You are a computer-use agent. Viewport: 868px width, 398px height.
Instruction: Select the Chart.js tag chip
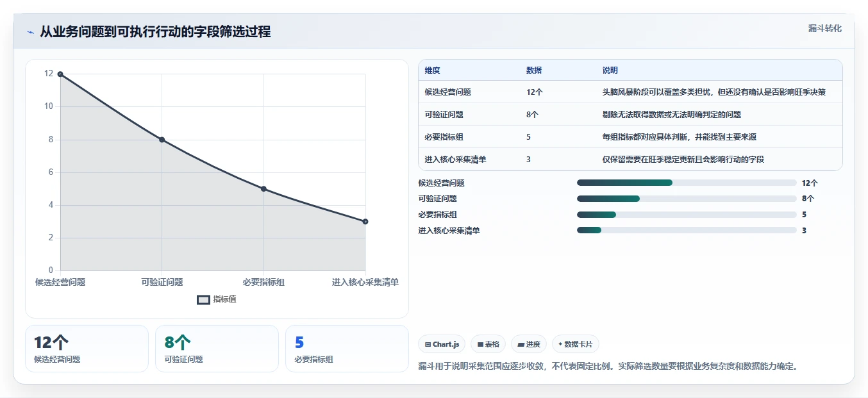click(442, 344)
